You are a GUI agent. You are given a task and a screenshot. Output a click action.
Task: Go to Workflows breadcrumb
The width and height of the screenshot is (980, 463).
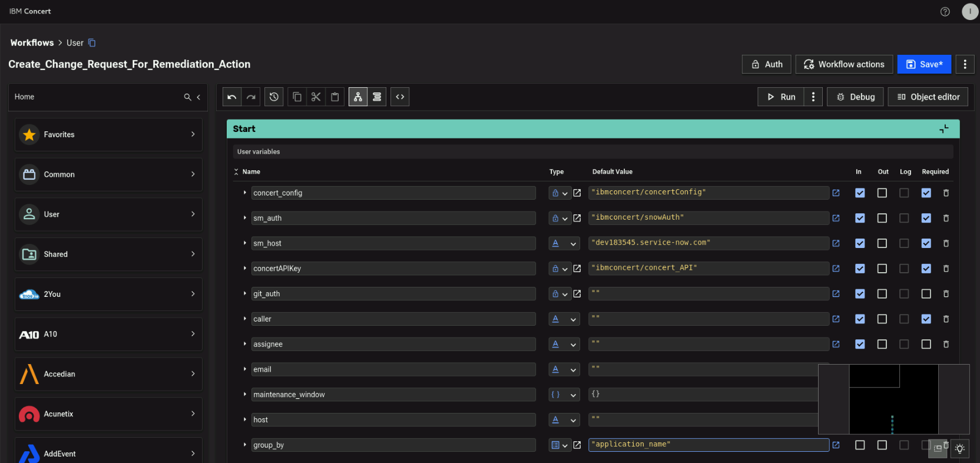(x=32, y=43)
